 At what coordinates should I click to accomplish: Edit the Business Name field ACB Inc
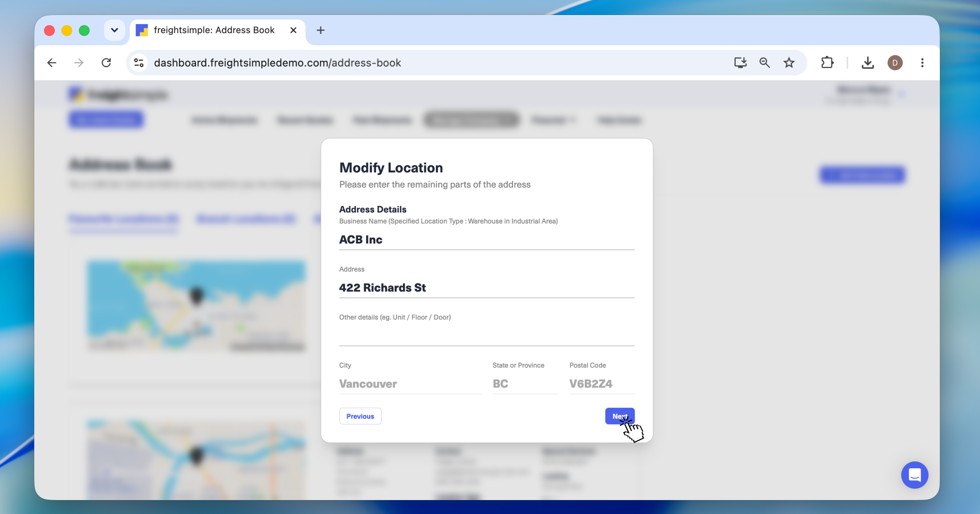pyautogui.click(x=487, y=239)
